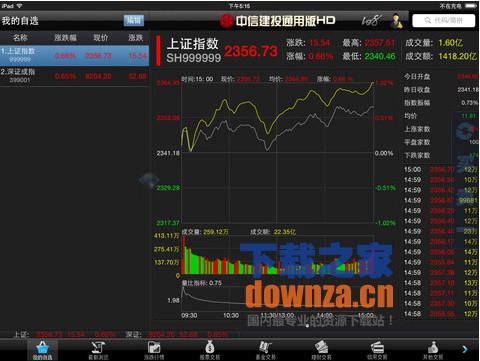Image resolution: width=480 pixels, height=361 pixels.
Task: Tap the 上证指数 stock title
Action: [x=193, y=44]
